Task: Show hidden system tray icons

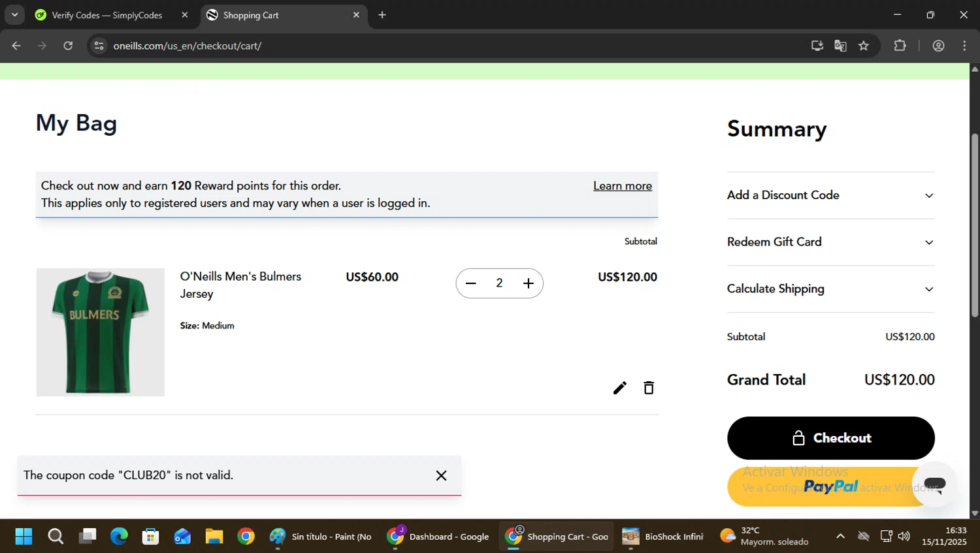Action: (840, 537)
